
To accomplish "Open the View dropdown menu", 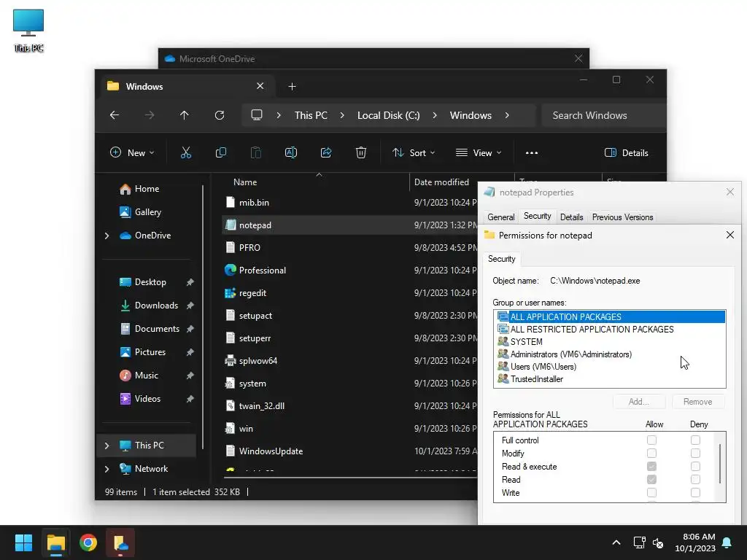I will click(479, 152).
